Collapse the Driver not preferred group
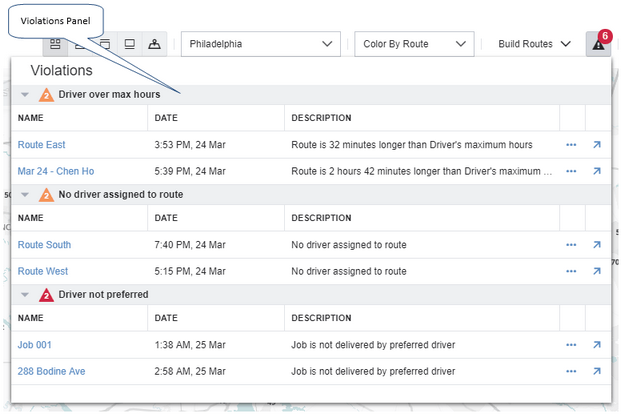621x414 pixels. pos(25,295)
